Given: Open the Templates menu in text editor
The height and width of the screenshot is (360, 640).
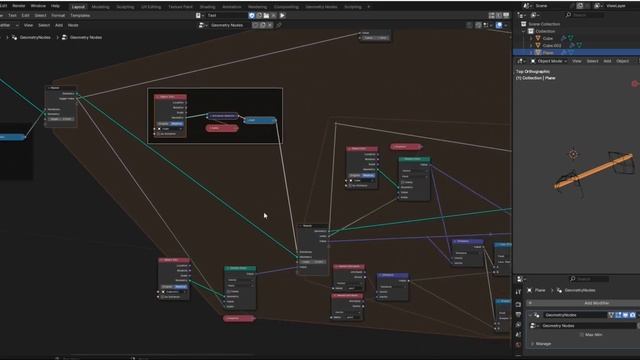Looking at the screenshot, I should click(x=80, y=16).
